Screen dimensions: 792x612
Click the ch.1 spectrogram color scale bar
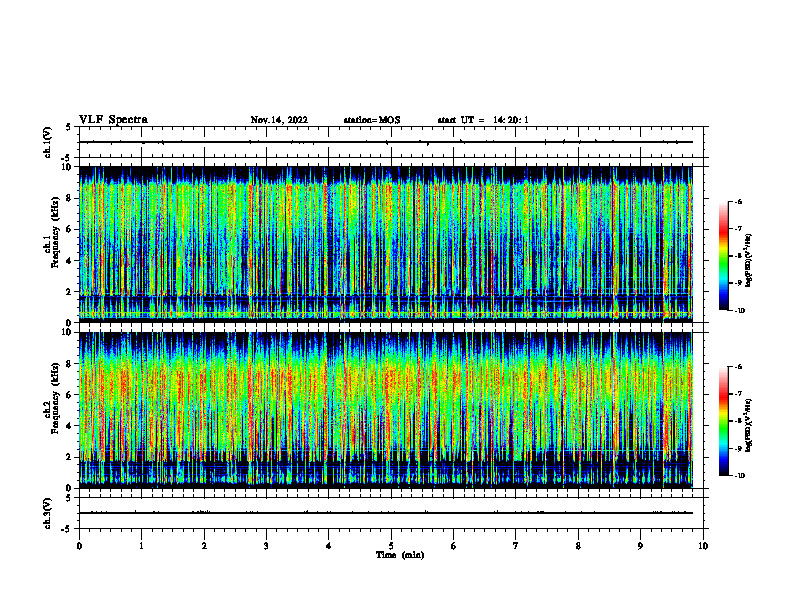click(x=723, y=256)
